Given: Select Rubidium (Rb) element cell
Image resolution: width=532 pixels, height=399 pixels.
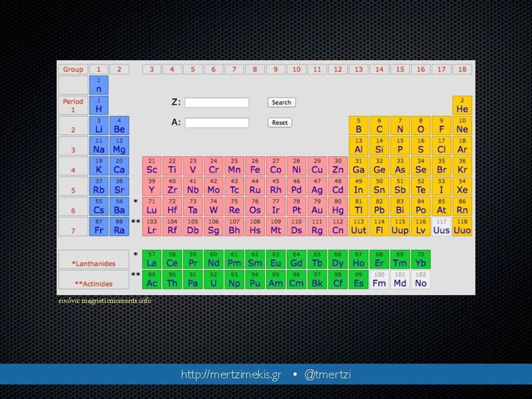Looking at the screenshot, I should click(99, 186).
